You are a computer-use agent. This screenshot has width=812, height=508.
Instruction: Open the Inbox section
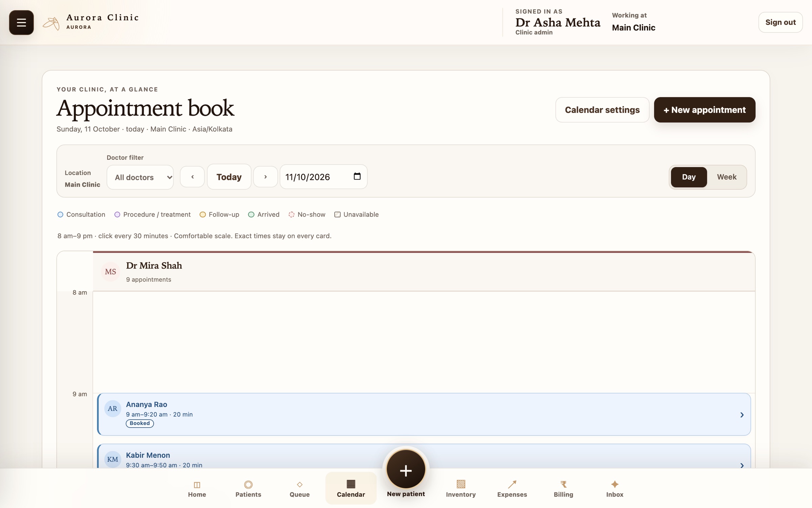(x=615, y=489)
